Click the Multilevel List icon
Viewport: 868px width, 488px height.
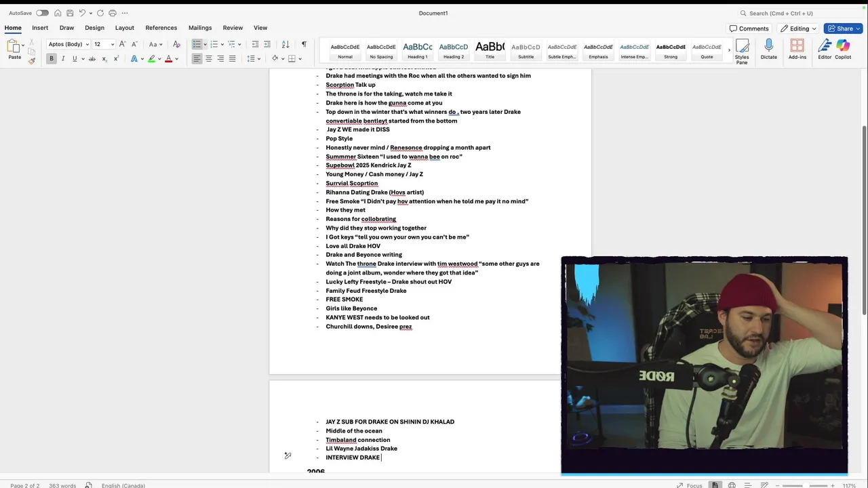tap(231, 44)
